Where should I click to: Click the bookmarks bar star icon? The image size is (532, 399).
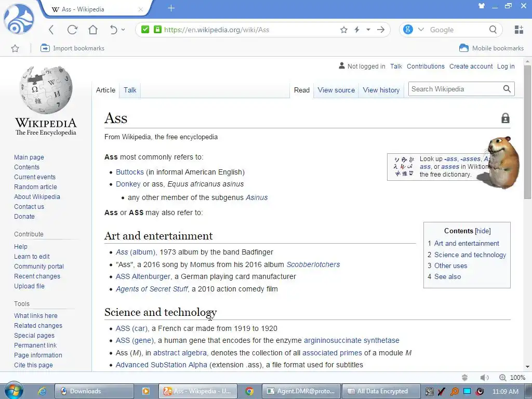tap(15, 48)
